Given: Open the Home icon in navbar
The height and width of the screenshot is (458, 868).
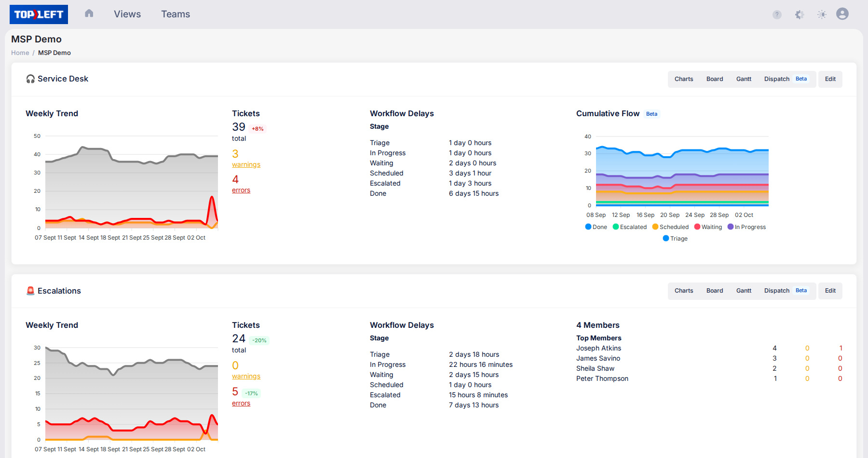Looking at the screenshot, I should (89, 13).
